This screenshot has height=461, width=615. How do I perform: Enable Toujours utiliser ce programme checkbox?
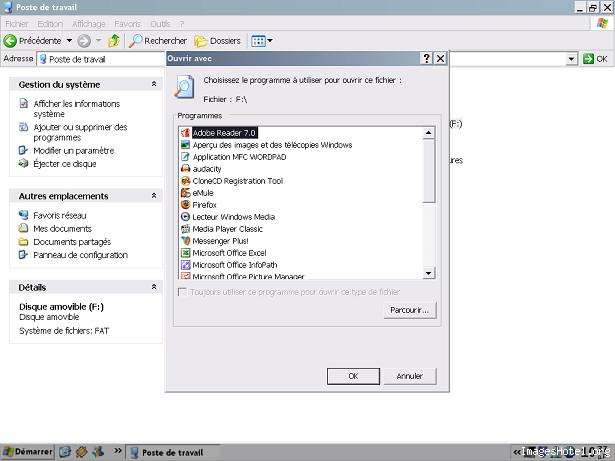(182, 292)
